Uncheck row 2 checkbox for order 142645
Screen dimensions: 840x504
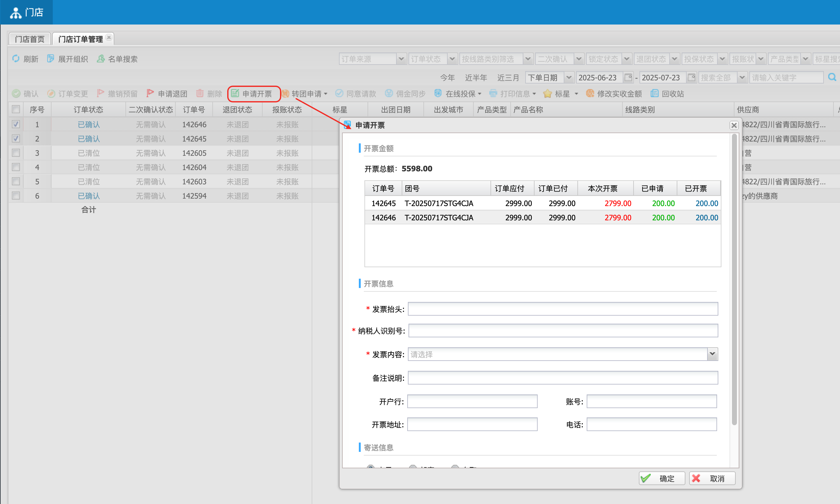16,138
